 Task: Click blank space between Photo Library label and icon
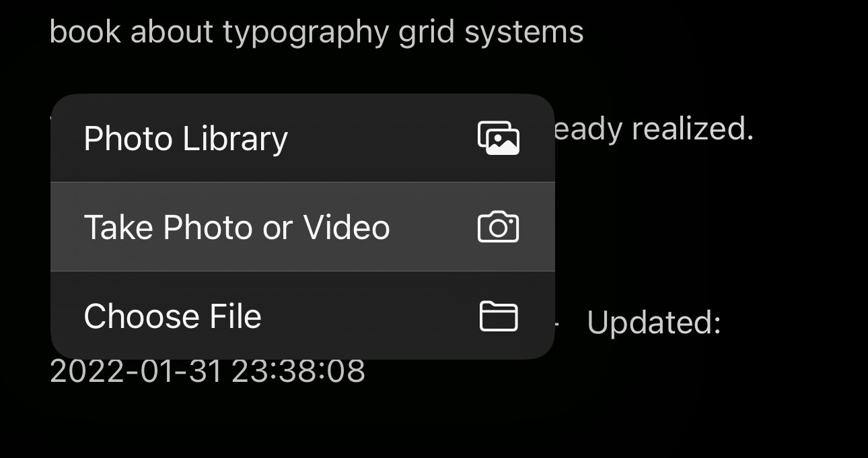click(382, 138)
